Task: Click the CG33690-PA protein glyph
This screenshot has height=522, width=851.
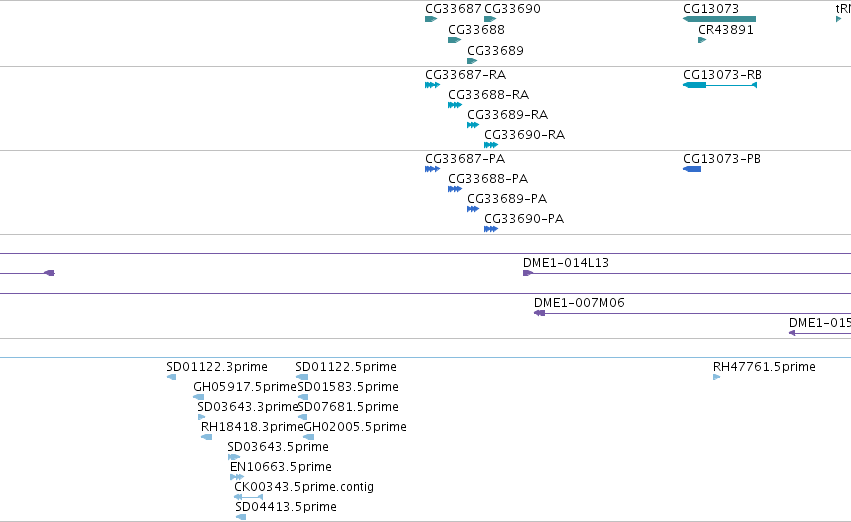Action: [491, 229]
